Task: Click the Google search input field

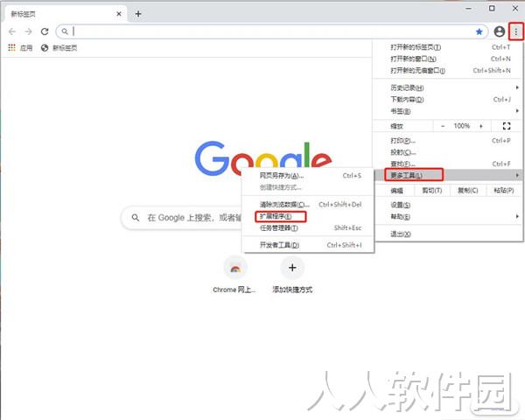Action: [x=194, y=218]
